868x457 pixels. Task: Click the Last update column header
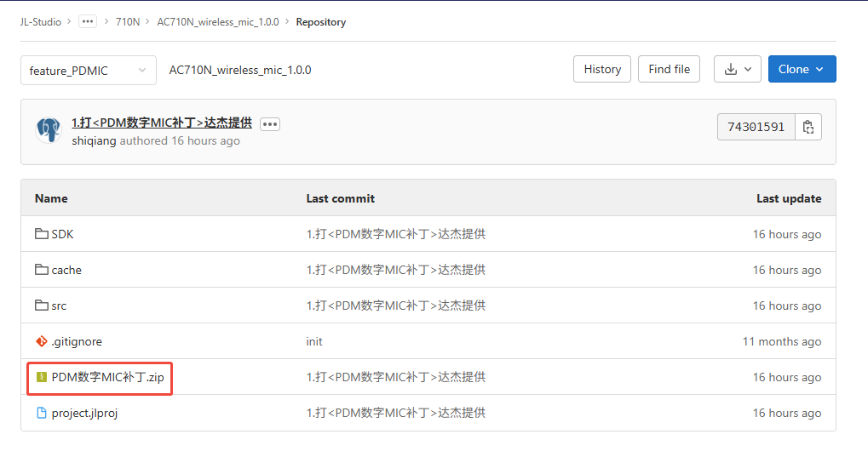pyautogui.click(x=789, y=198)
